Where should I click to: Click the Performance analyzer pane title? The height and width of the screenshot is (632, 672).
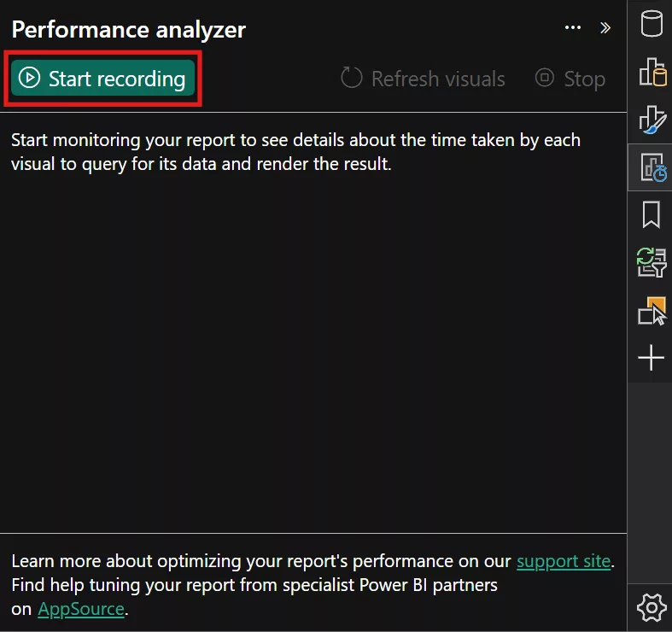pyautogui.click(x=129, y=30)
